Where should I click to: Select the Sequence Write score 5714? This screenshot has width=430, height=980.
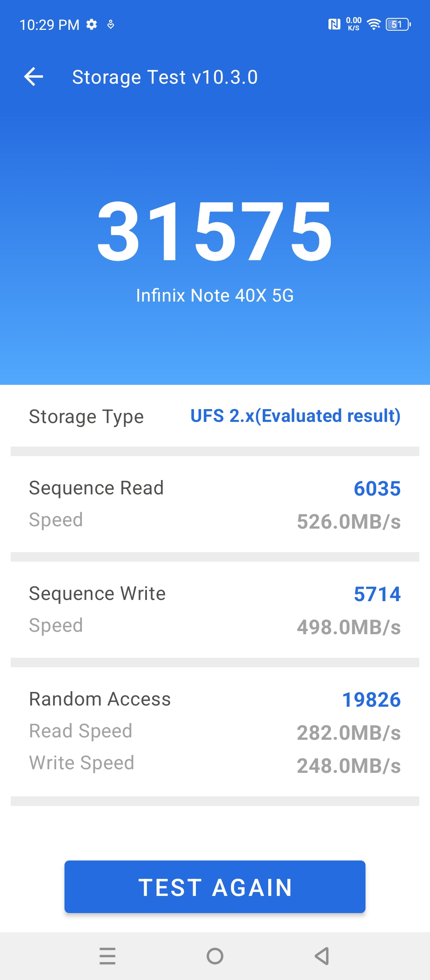click(377, 594)
